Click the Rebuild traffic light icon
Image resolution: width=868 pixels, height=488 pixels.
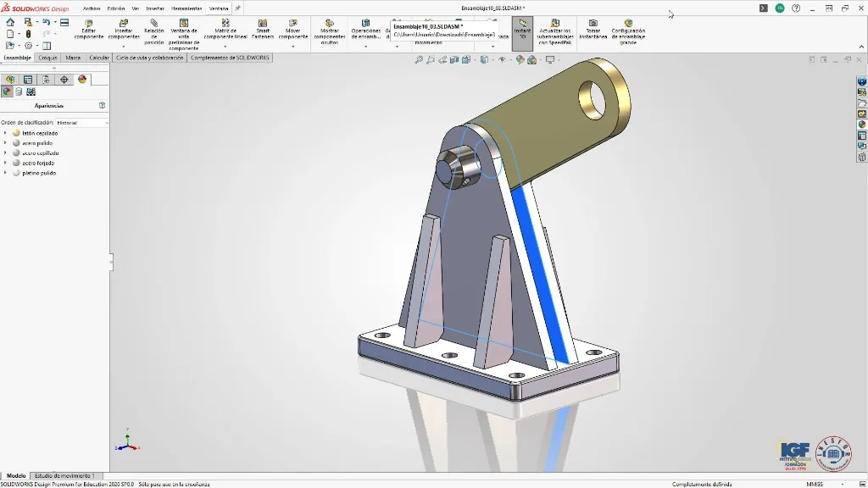coord(28,34)
